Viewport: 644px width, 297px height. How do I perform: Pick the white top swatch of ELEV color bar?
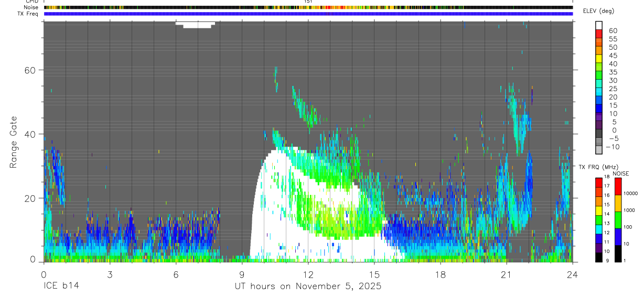[599, 25]
